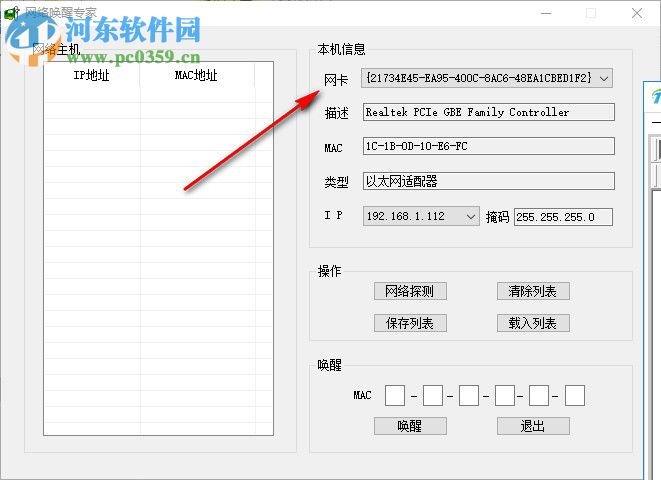Screen dimensions: 661x480
Task: Click the 退出 exit button
Action: [x=533, y=426]
